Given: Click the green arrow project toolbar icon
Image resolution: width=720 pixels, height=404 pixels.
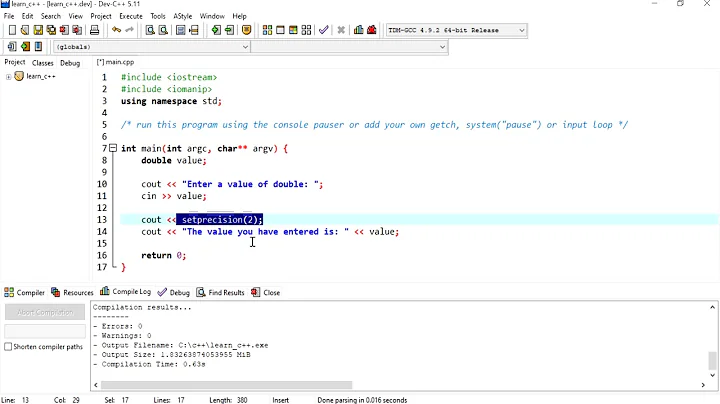Looking at the screenshot, I should [25, 46].
